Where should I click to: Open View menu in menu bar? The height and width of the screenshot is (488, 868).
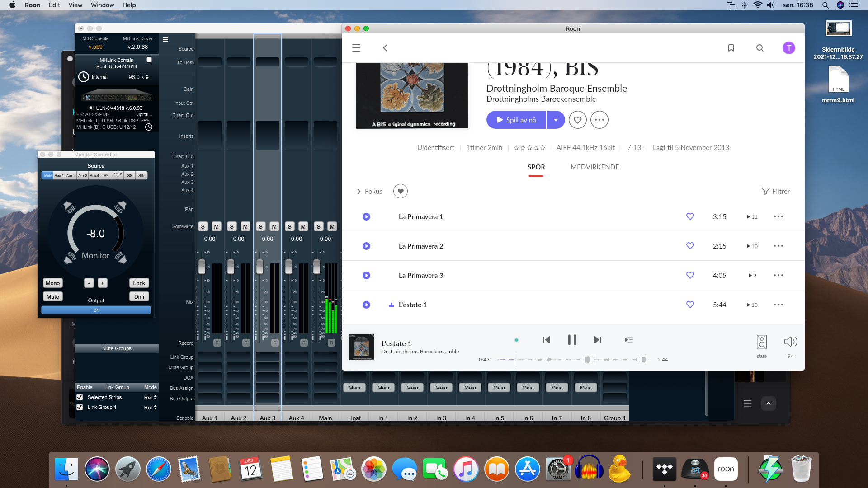75,5
